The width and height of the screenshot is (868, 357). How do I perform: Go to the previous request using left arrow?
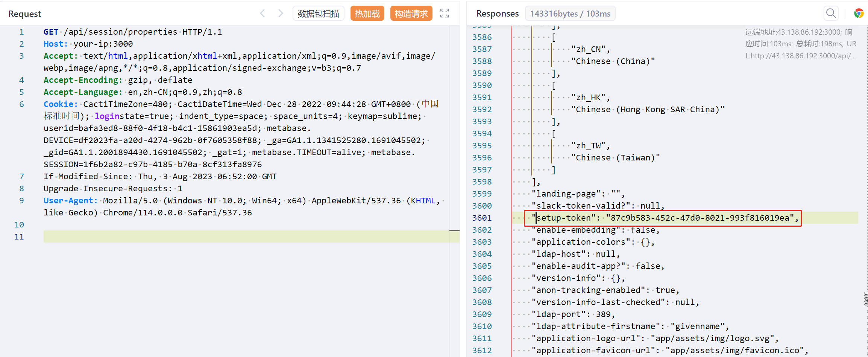pyautogui.click(x=263, y=14)
